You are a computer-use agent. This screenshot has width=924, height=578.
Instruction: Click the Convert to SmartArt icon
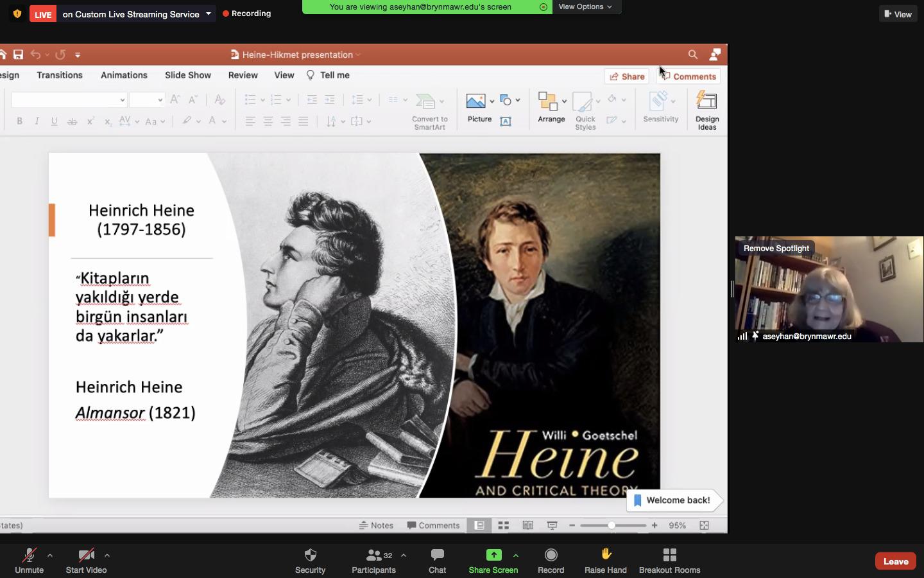pos(425,101)
